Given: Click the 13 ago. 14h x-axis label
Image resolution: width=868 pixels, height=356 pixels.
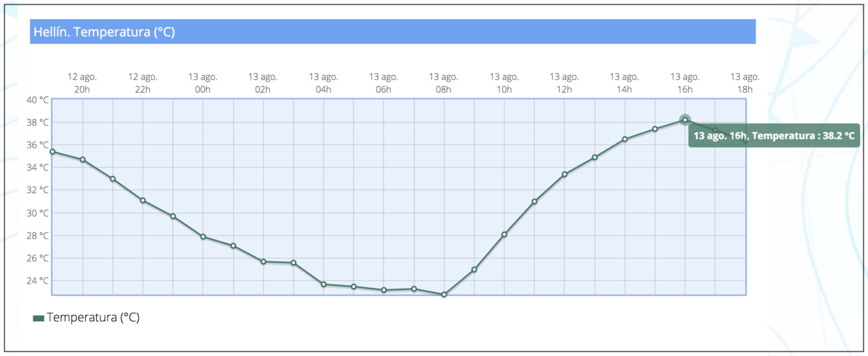Looking at the screenshot, I should tap(625, 83).
